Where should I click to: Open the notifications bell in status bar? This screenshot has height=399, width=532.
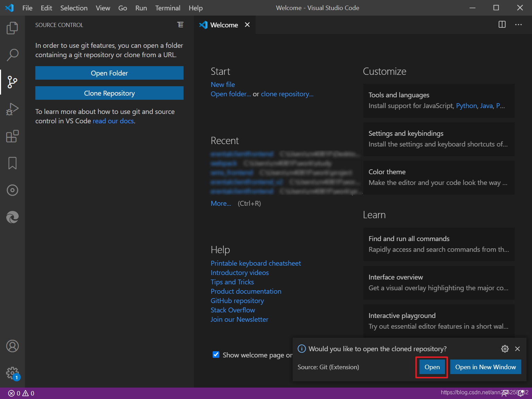click(521, 393)
